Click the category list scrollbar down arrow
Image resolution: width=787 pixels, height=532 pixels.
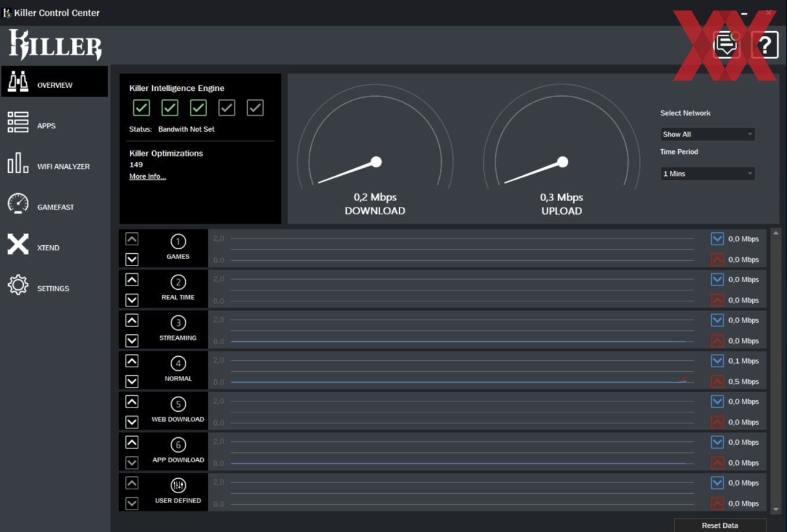click(x=776, y=509)
